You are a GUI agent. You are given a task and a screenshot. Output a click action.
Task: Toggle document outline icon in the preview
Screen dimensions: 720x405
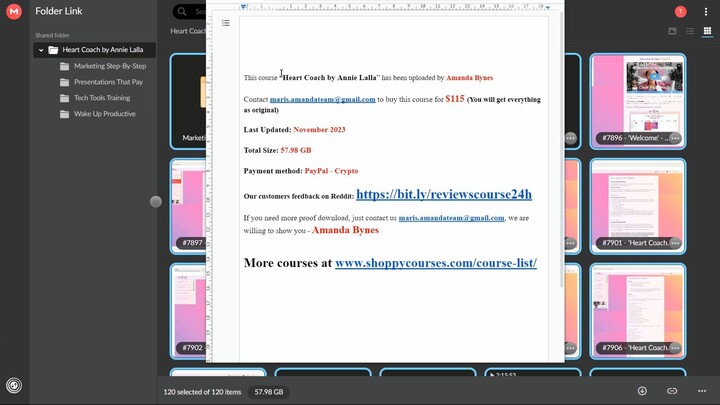point(225,23)
